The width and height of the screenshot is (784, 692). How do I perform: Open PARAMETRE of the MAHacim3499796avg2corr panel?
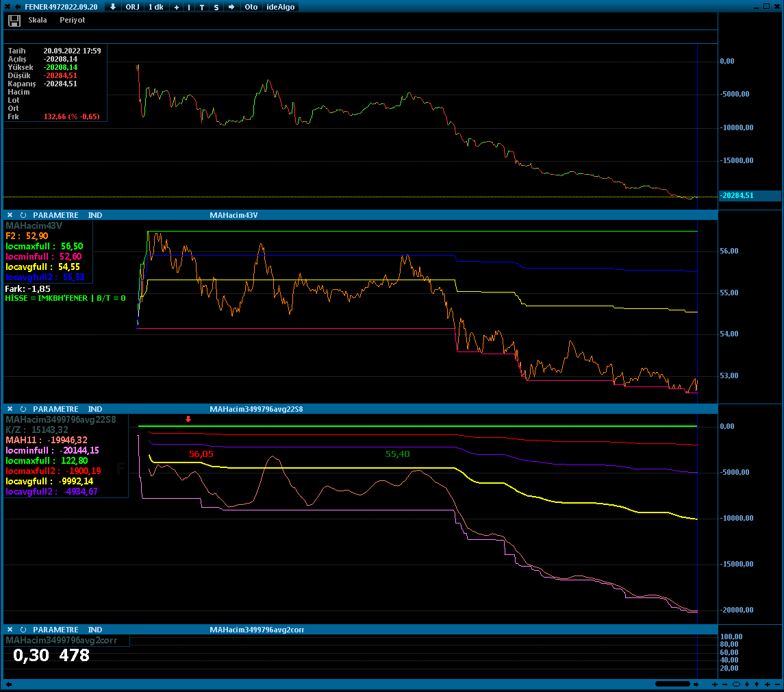point(55,630)
